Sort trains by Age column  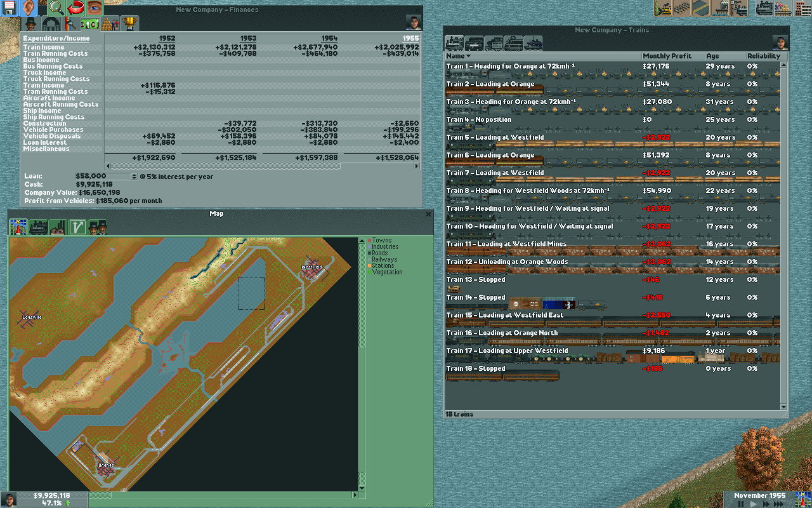click(x=725, y=56)
